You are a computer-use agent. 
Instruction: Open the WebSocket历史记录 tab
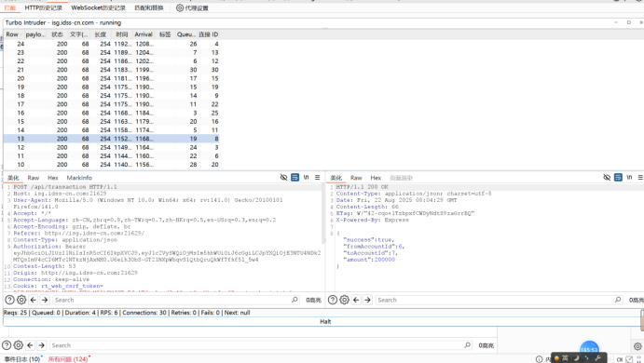coord(98,7)
